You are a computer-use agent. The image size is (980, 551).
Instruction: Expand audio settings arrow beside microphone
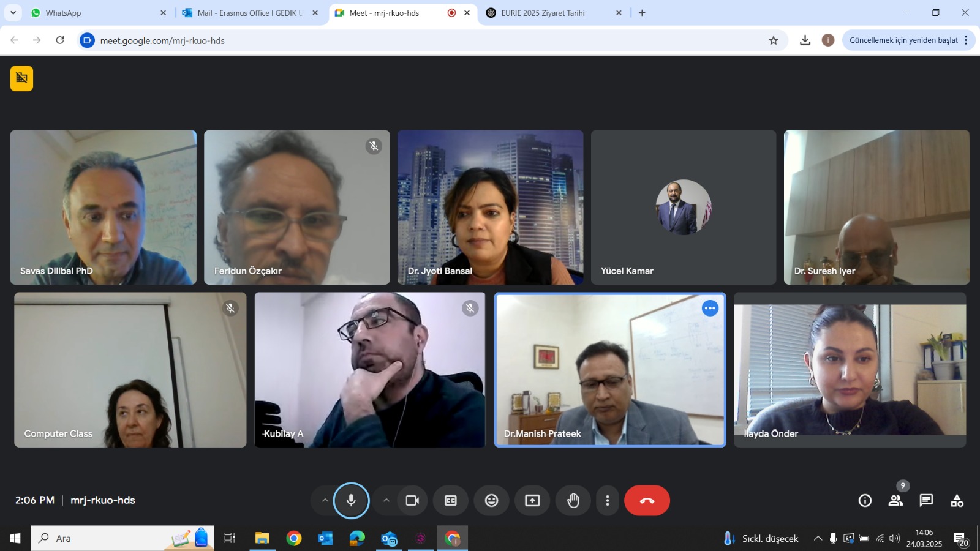tap(325, 500)
